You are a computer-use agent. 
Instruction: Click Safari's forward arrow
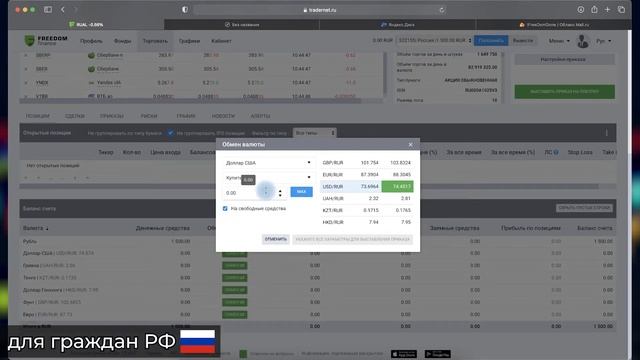76,9
